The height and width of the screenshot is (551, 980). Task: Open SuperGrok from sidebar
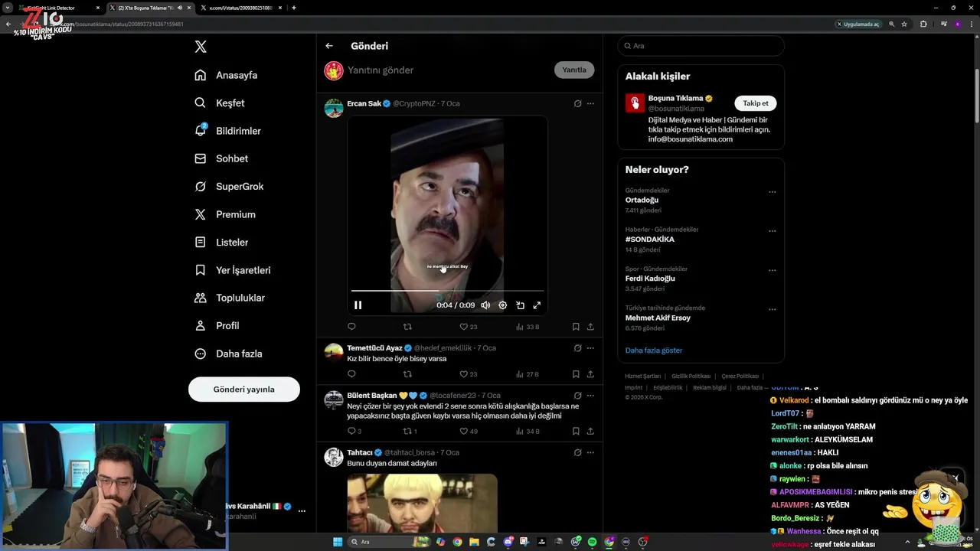(x=229, y=186)
